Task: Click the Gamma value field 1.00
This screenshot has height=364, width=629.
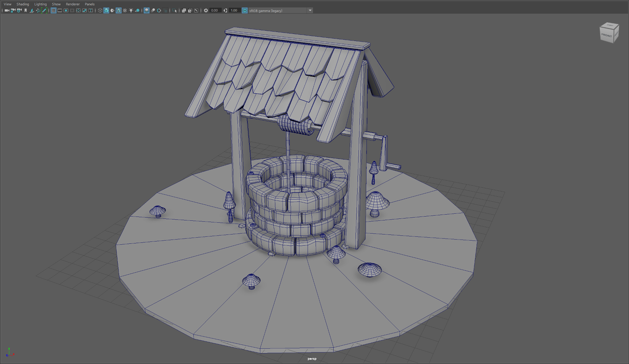Action: coord(234,10)
